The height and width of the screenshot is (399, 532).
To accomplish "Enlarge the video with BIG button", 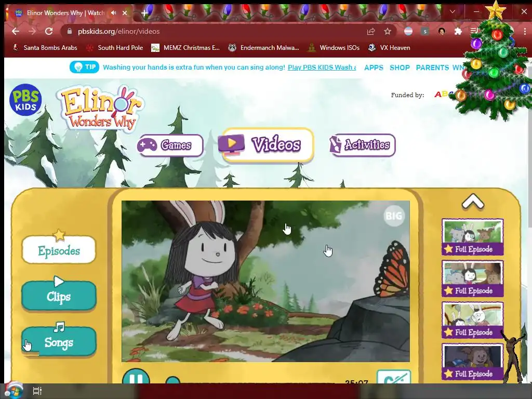I will click(394, 216).
